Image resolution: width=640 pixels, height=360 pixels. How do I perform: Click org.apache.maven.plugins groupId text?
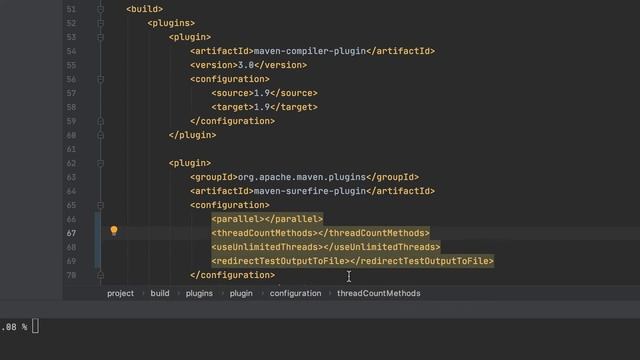302,177
